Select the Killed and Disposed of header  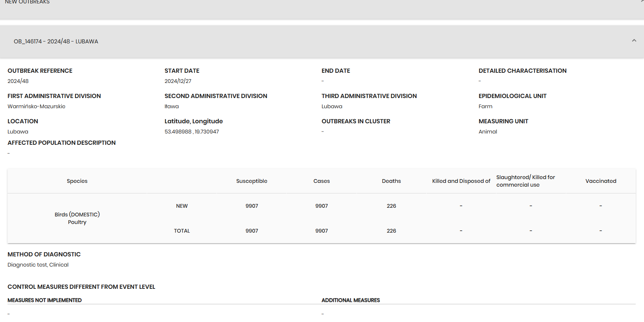(461, 181)
